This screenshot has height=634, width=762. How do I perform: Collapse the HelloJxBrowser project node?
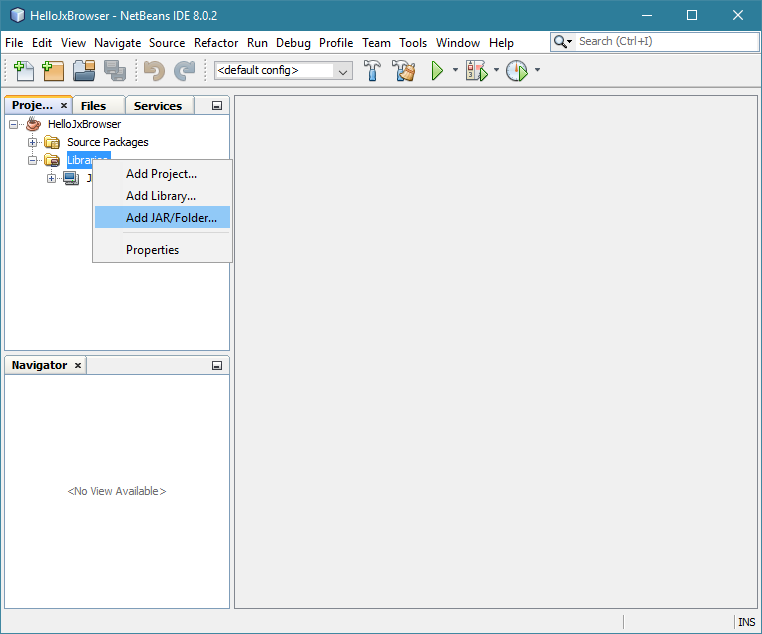(14, 124)
